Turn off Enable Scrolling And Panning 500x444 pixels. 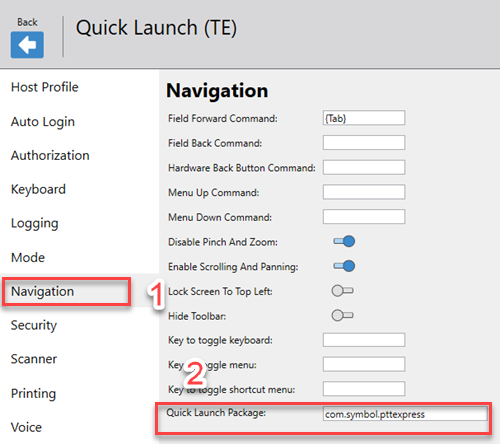coord(344,266)
